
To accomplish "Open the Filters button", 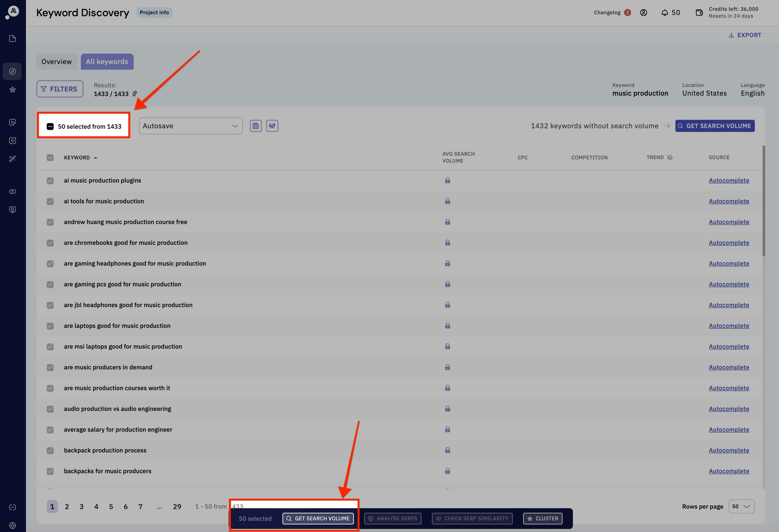I will (60, 89).
